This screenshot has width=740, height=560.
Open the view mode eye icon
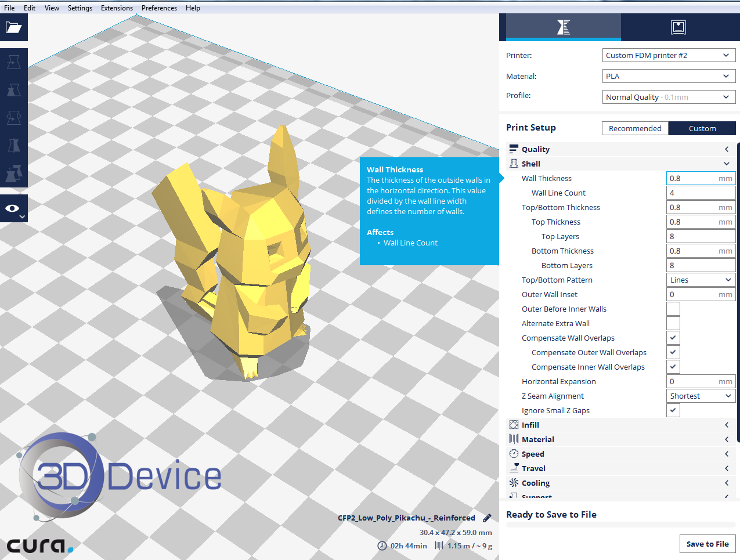(x=13, y=208)
